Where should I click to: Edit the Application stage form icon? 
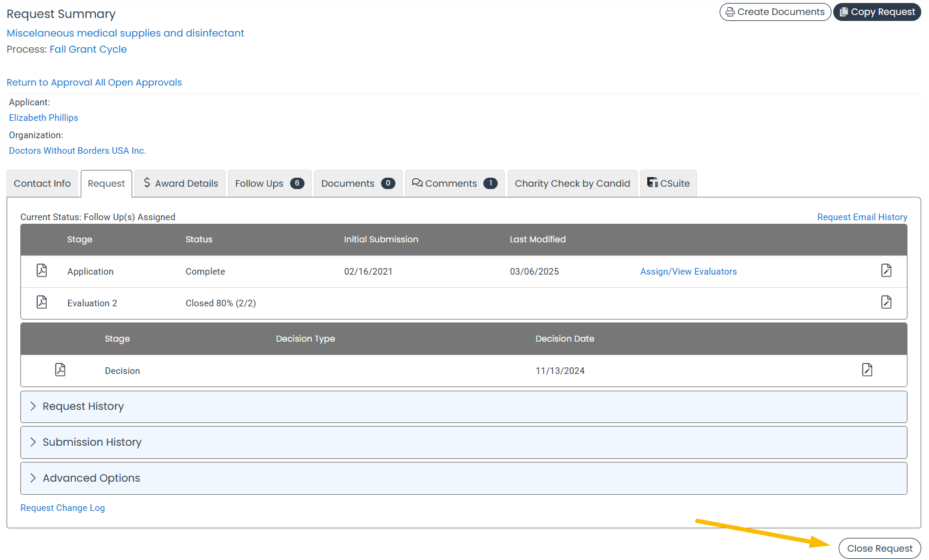coord(886,270)
